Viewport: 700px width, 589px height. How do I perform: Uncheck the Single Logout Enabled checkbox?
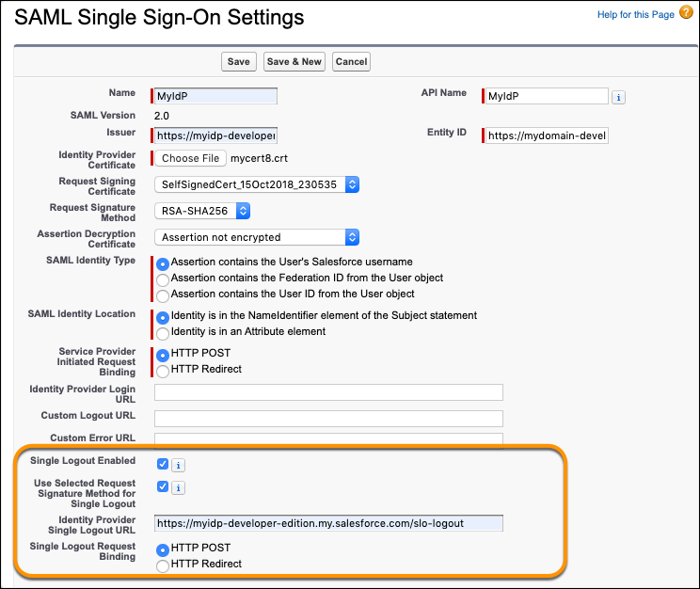tap(163, 464)
